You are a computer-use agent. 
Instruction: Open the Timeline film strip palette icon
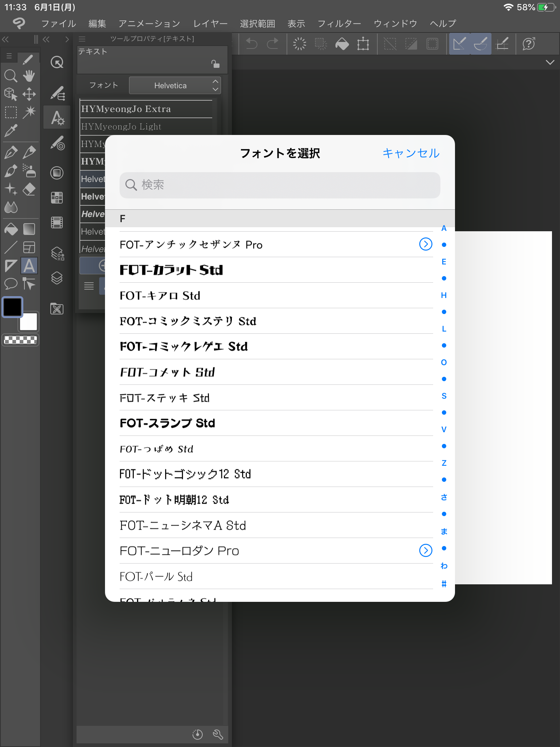click(57, 222)
